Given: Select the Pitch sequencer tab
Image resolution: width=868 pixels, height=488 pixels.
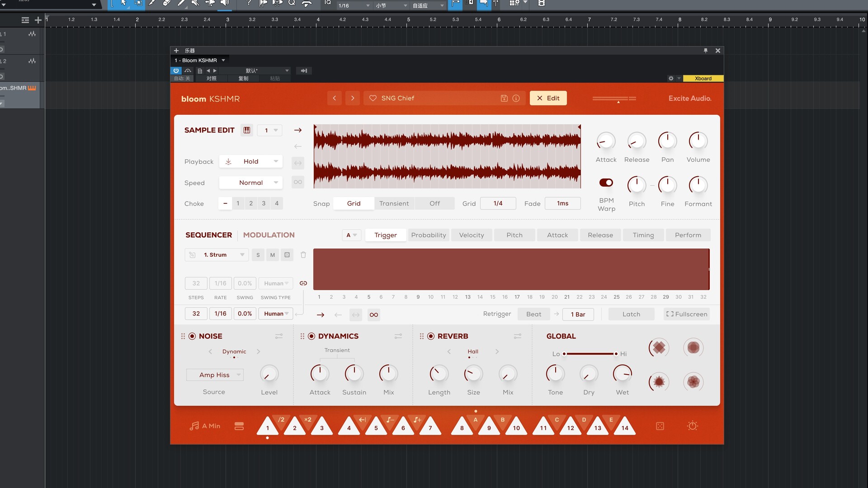Looking at the screenshot, I should [x=514, y=235].
